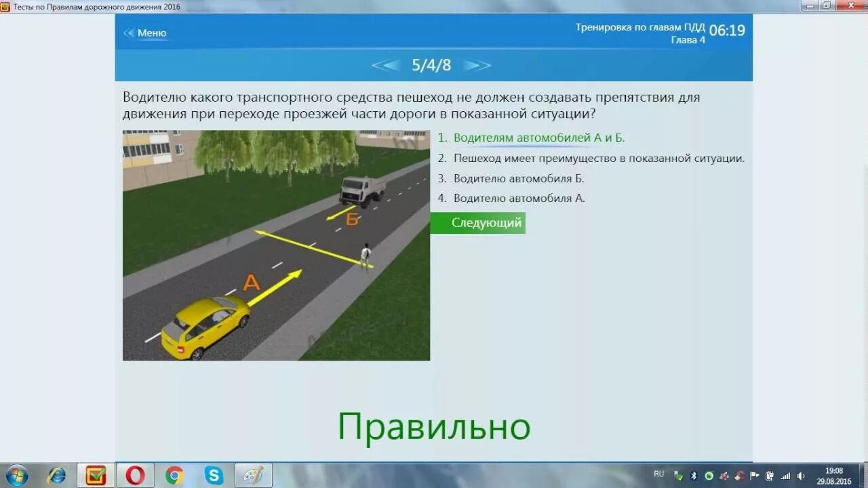Open Google Chrome from taskbar
This screenshot has height=488, width=868.
[174, 475]
